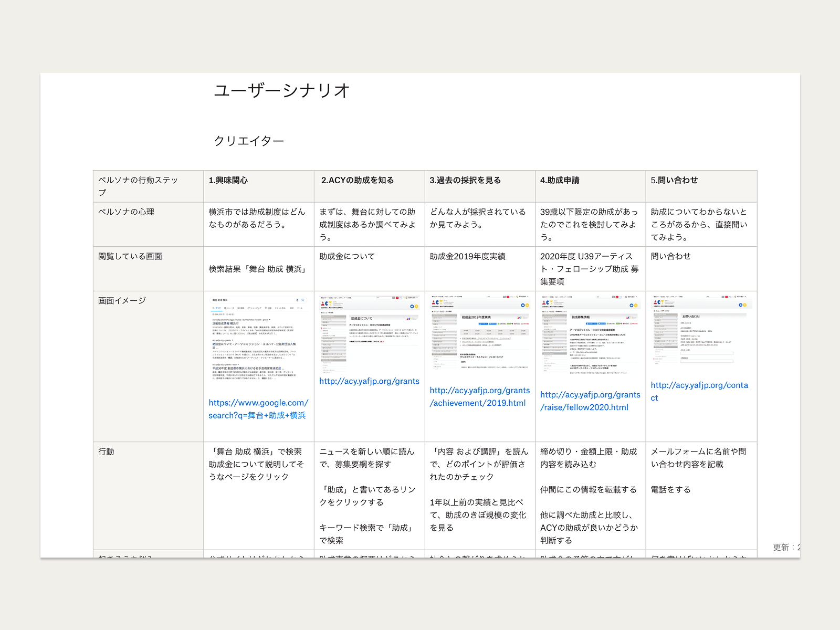Click the text 締め切り・金額上限・助成内容を読み込む
The height and width of the screenshot is (630, 840).
coord(589,458)
